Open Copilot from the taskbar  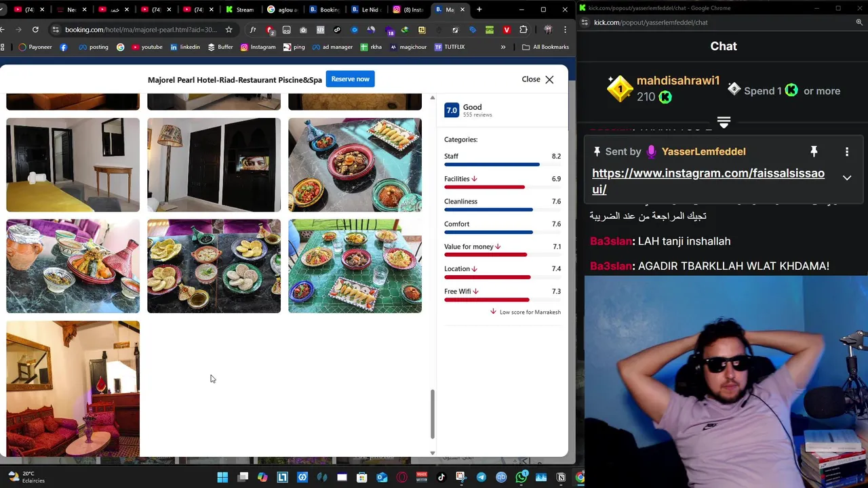262,478
